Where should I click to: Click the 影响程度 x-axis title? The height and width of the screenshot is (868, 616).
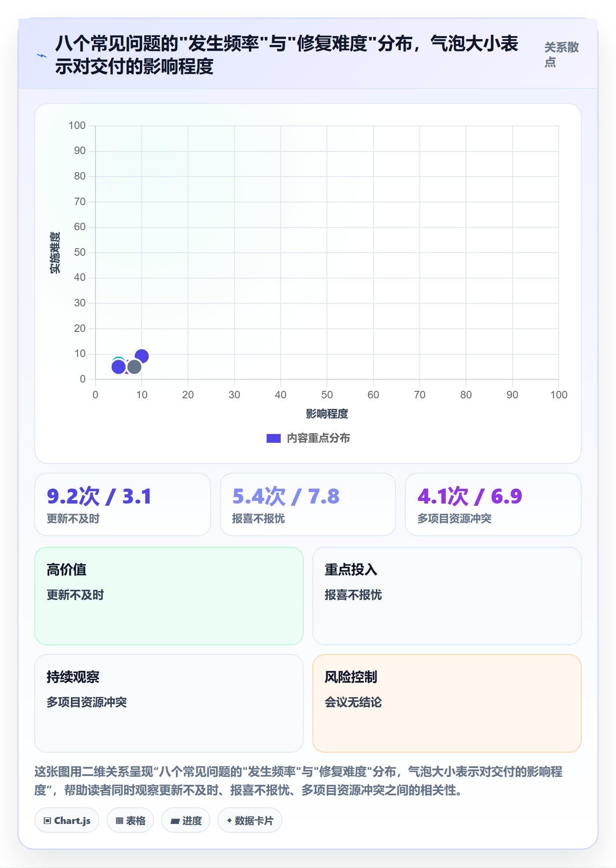pos(327,414)
